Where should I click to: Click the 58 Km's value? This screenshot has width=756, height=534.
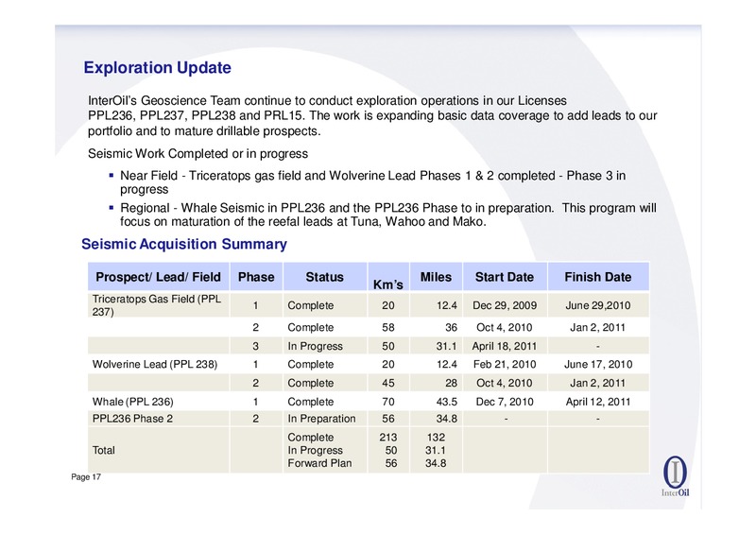click(388, 328)
